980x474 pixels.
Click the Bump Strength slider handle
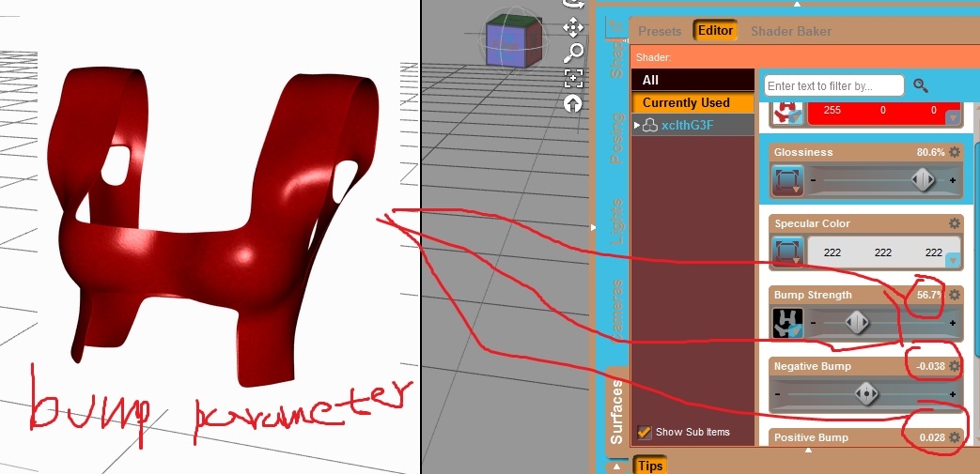click(857, 323)
